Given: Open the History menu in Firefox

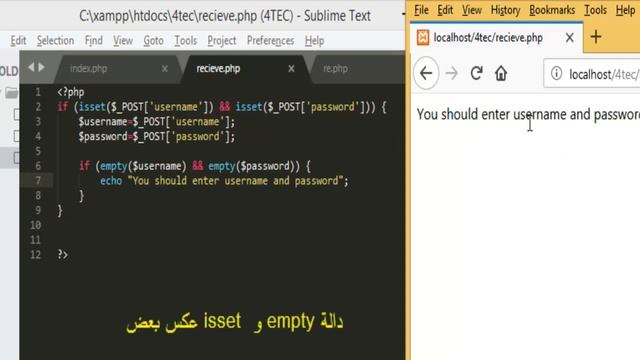Looking at the screenshot, I should tap(505, 10).
